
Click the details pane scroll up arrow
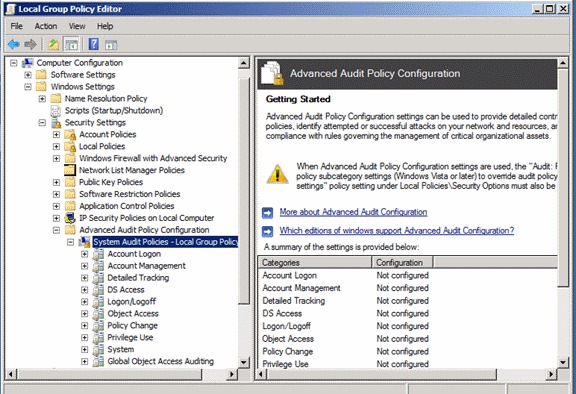click(x=563, y=63)
